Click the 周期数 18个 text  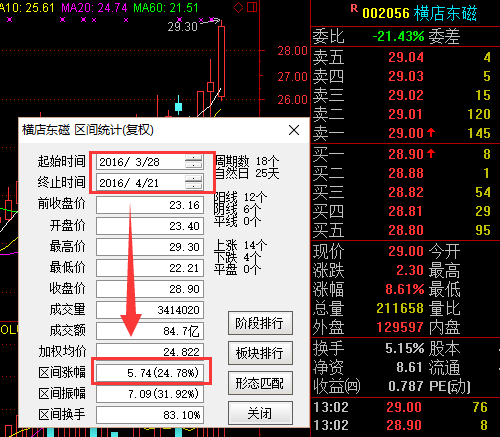[x=247, y=161]
